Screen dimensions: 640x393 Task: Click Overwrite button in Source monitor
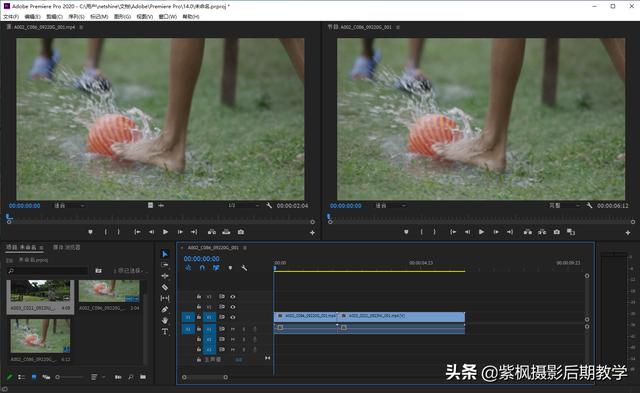coord(226,232)
